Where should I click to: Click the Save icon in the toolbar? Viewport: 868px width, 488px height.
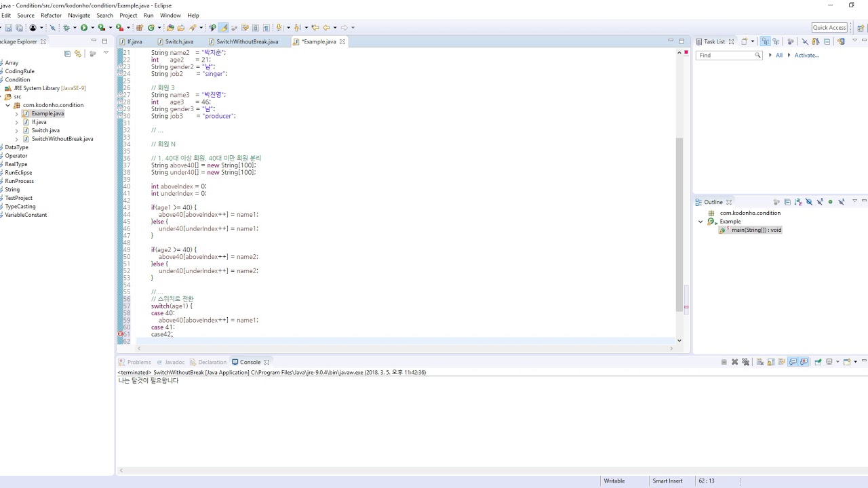[9, 28]
